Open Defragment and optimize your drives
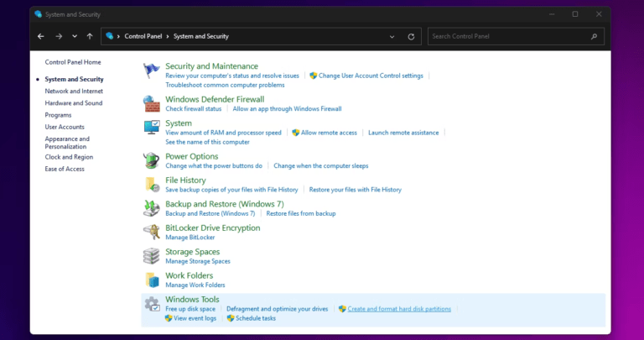 coord(278,309)
